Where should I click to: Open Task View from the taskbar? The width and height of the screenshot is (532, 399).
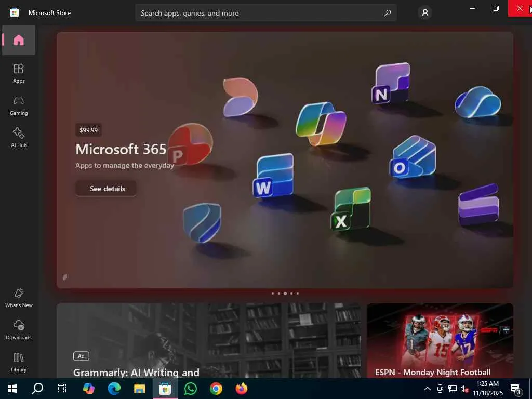click(x=62, y=389)
